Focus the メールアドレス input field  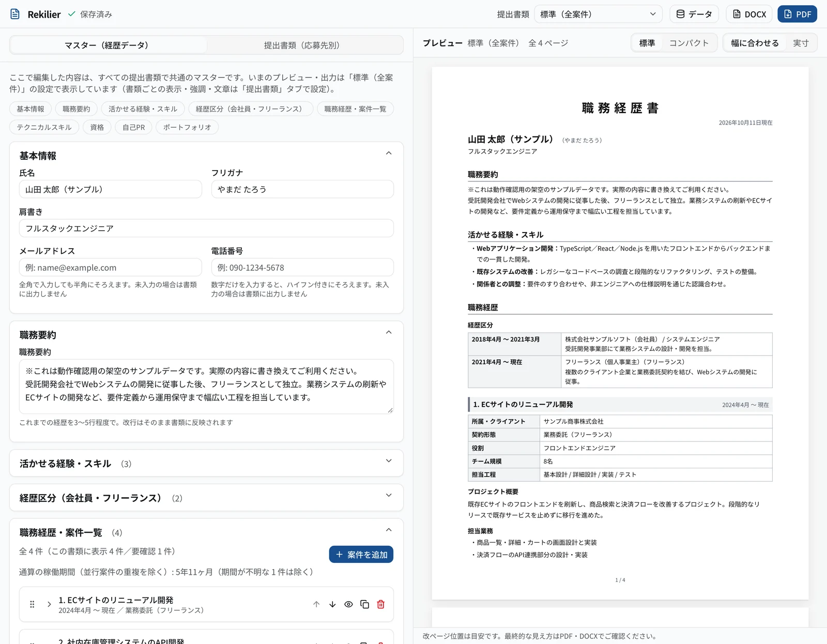coord(111,268)
